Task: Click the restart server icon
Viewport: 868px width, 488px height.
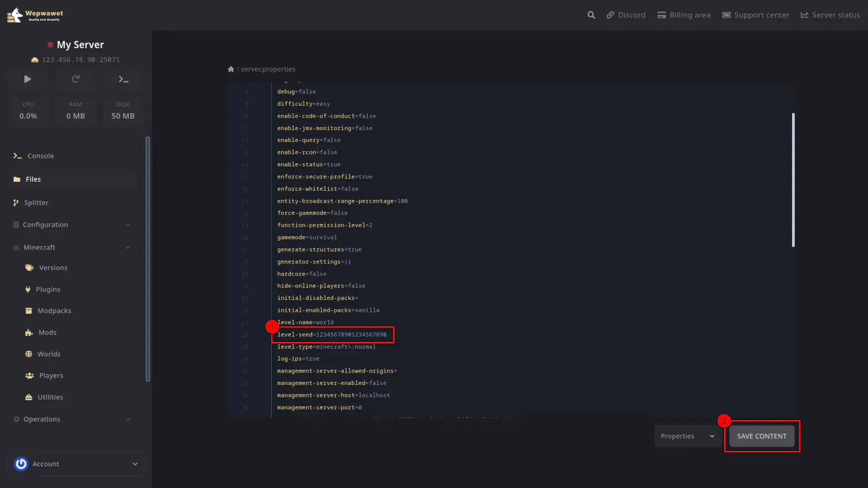Action: coord(75,79)
